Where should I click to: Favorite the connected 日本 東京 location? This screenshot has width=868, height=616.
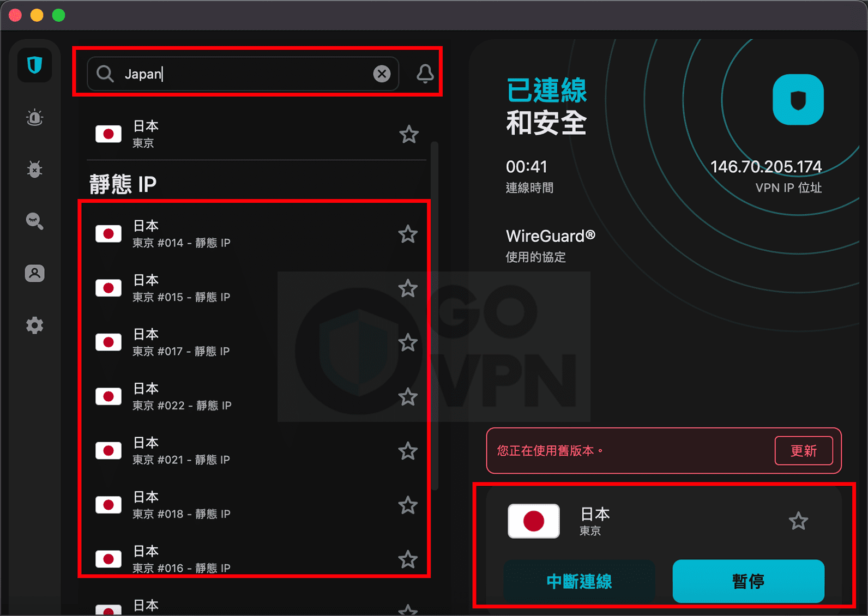click(799, 521)
